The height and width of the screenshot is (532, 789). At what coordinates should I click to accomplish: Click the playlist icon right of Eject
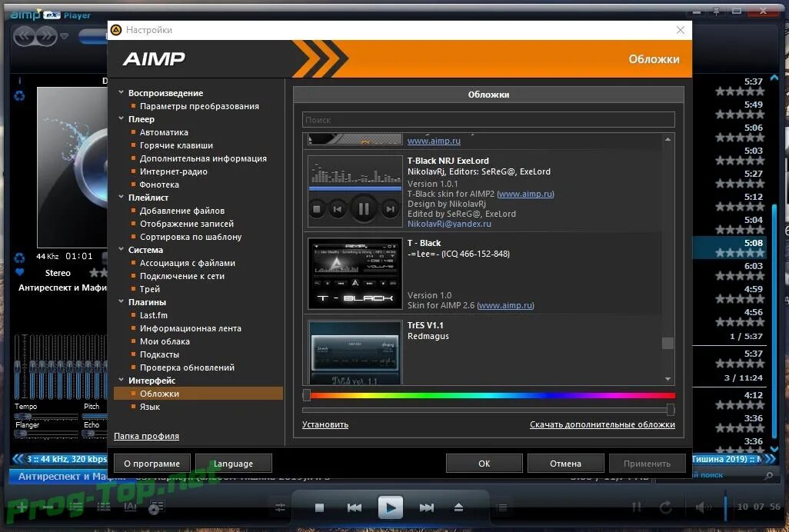pyautogui.click(x=502, y=508)
